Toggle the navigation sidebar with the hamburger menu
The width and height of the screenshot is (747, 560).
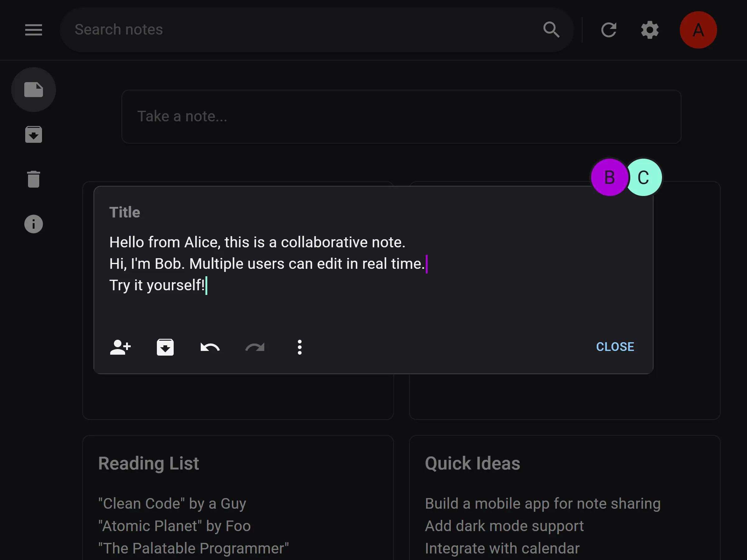click(33, 30)
